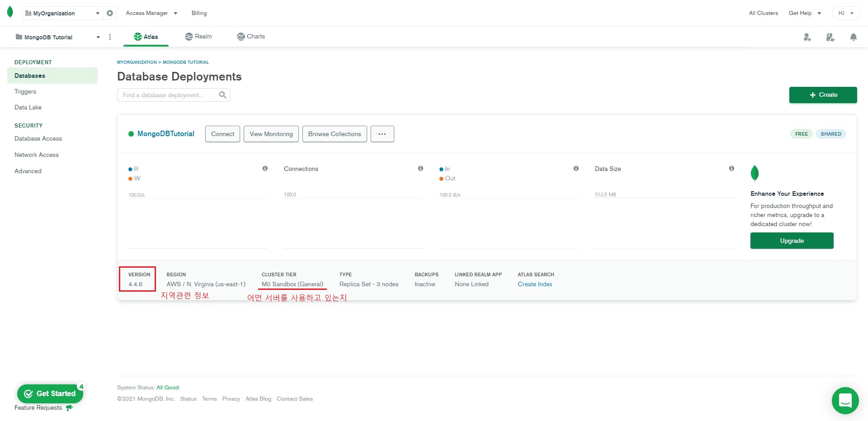
Task: Click the search magnifier icon
Action: 222,95
